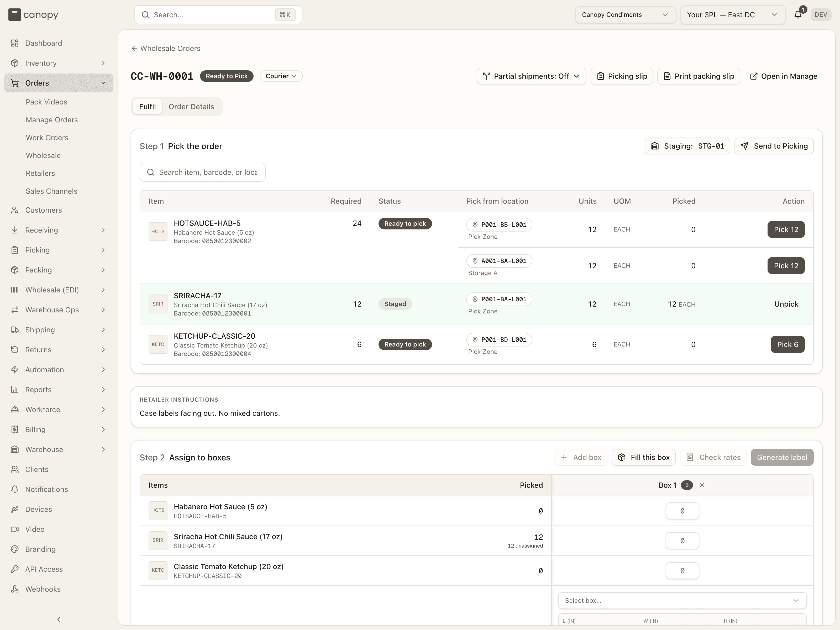Click the Webhooks icon

(15, 589)
